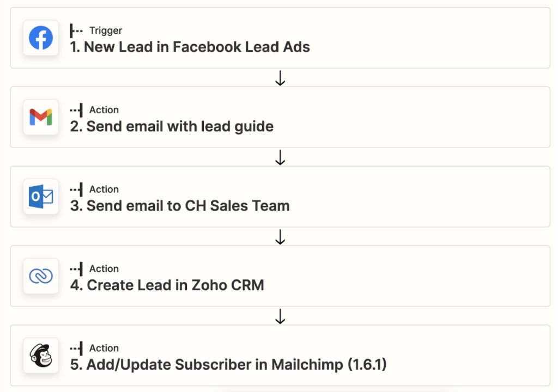
Task: Click the Trigger label in step 1
Action: point(106,30)
